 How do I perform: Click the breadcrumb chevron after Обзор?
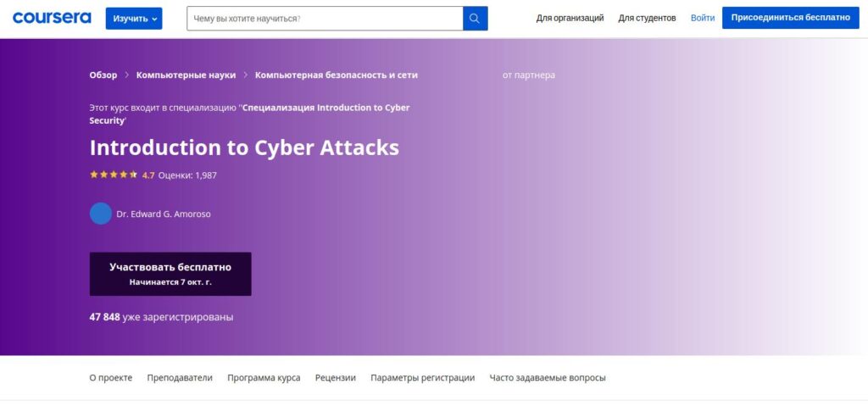click(x=127, y=75)
